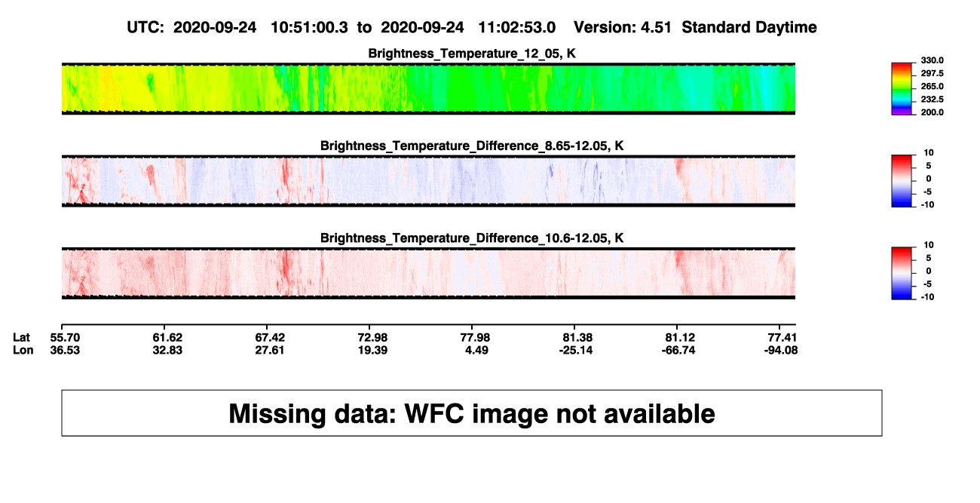Click latitude value '61.62'

point(167,337)
